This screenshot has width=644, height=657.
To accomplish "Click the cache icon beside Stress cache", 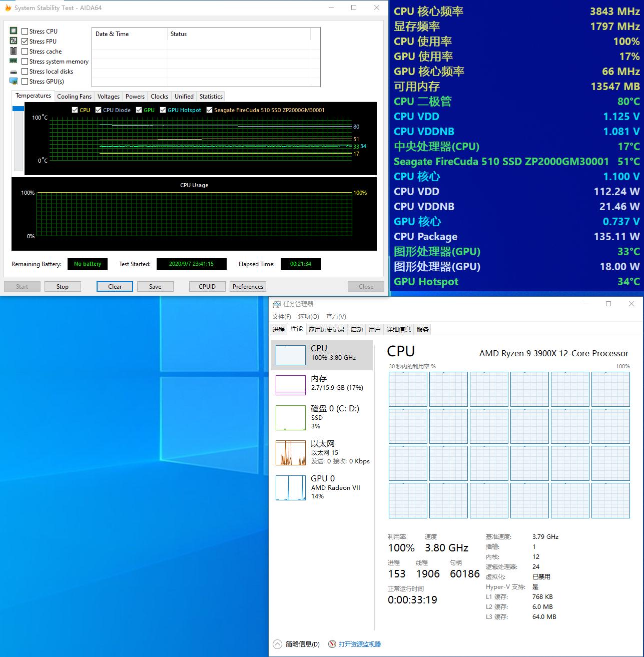I will tap(13, 51).
